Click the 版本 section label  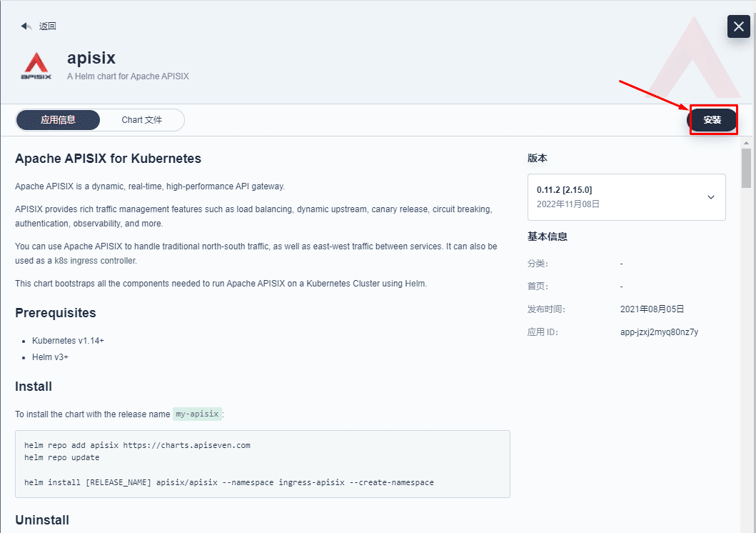click(x=537, y=158)
